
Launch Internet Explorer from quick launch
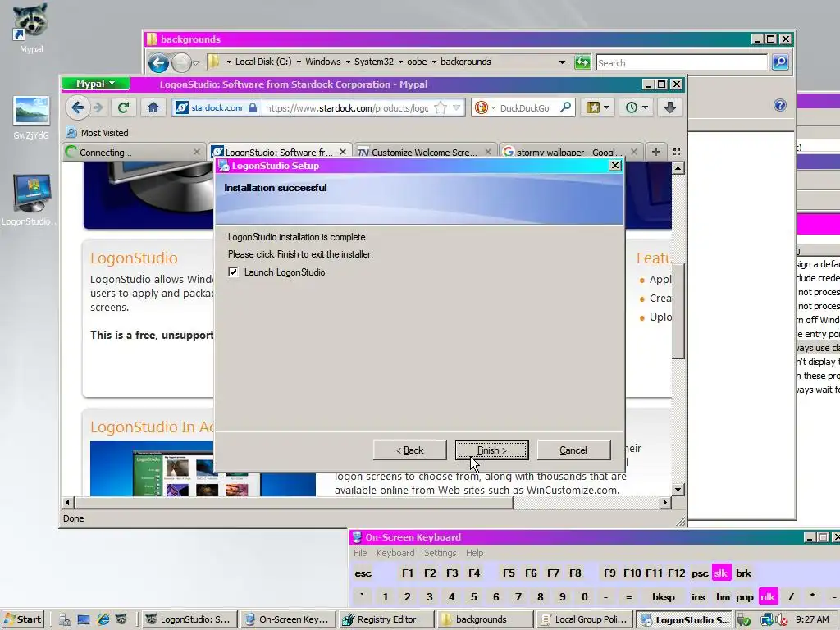(x=103, y=620)
